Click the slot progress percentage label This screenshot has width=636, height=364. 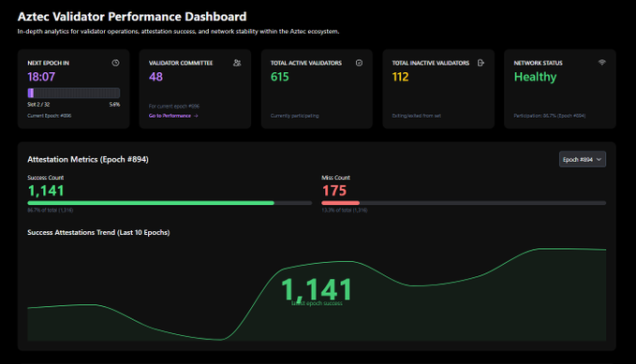114,105
